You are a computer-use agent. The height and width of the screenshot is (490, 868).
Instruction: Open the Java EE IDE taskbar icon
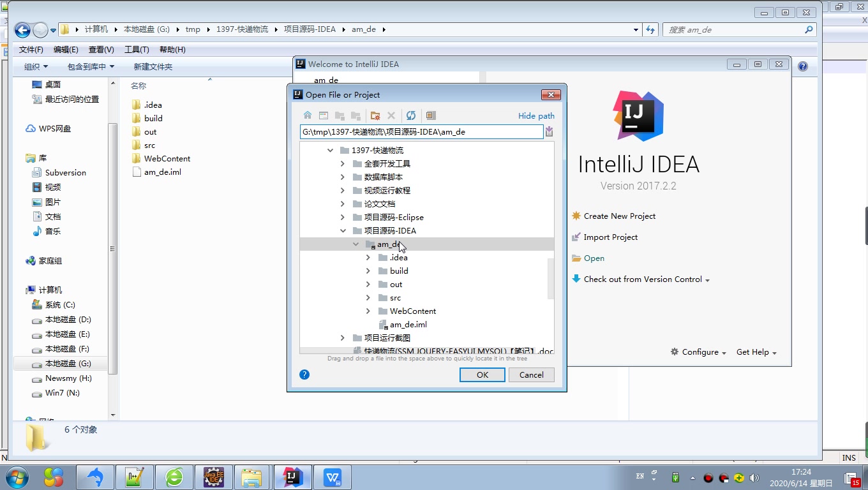214,477
